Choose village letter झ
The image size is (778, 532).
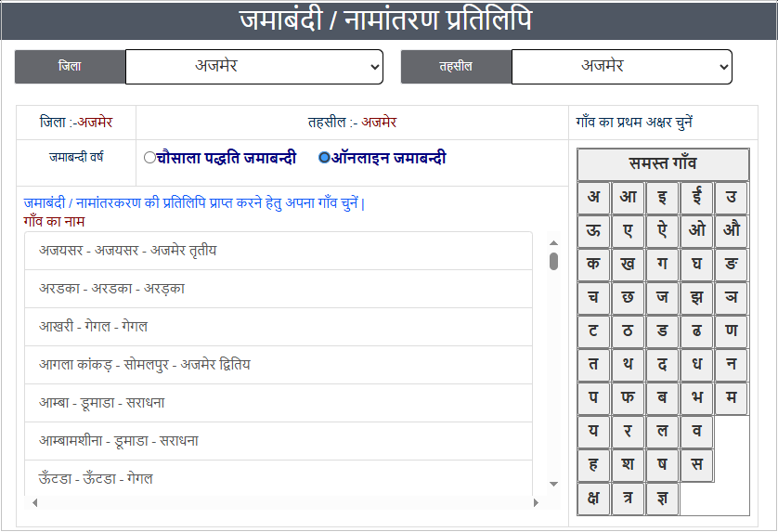(x=697, y=298)
